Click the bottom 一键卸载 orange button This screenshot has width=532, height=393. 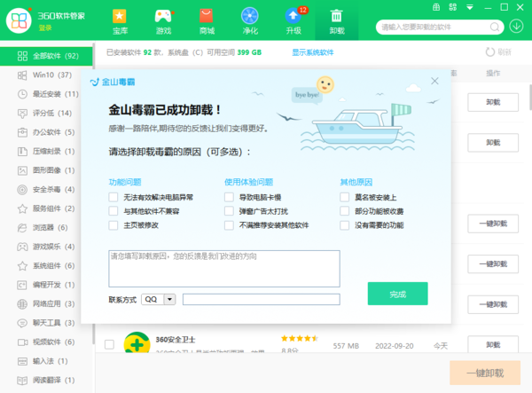(485, 373)
